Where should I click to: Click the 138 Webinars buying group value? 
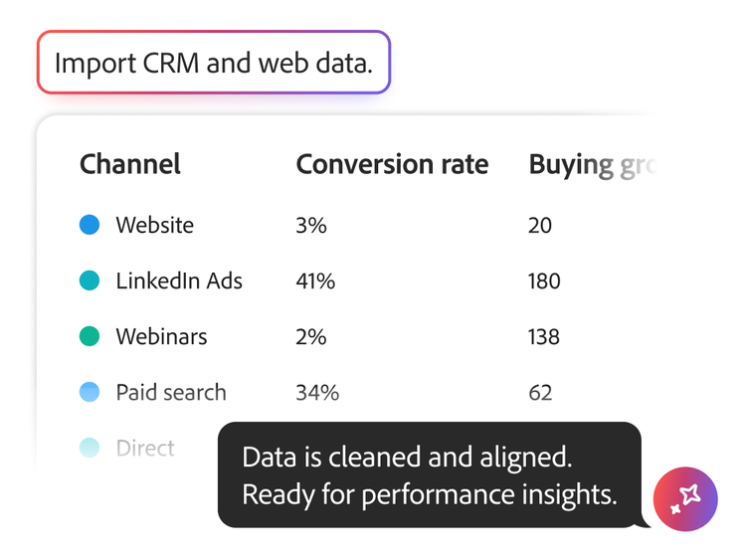[x=544, y=337]
